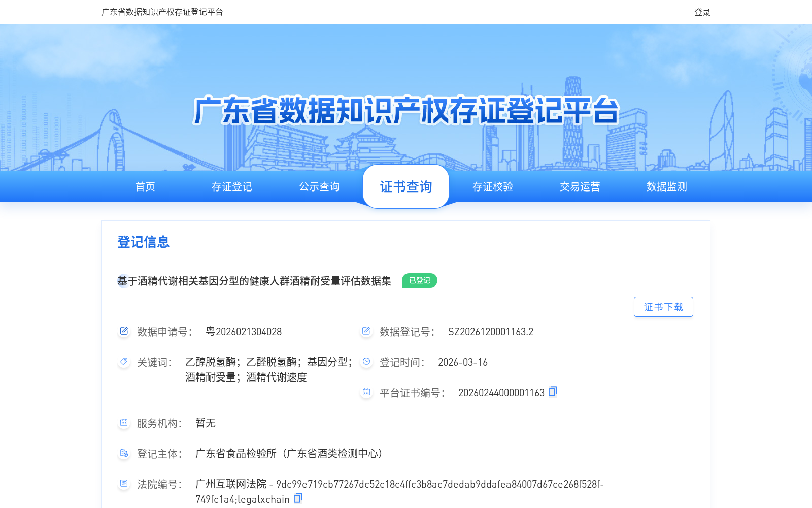Click the data registration number edit icon
This screenshot has width=812, height=508.
[x=366, y=331]
